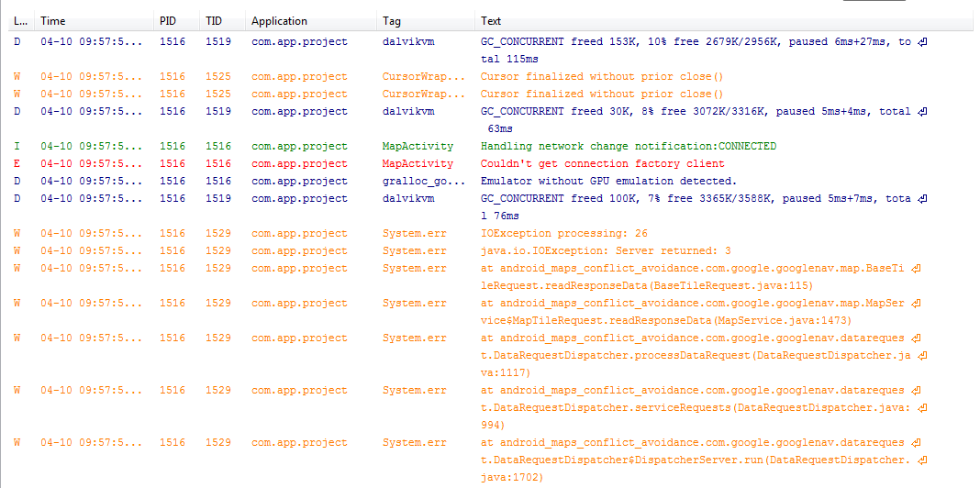Click com.app.project in the gralloc row
The height and width of the screenshot is (499, 980).
299,181
